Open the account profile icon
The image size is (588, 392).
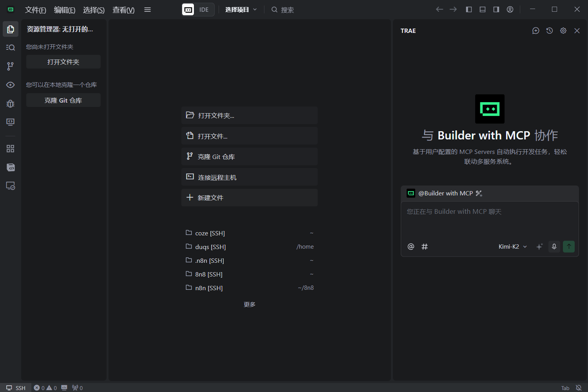coord(510,9)
